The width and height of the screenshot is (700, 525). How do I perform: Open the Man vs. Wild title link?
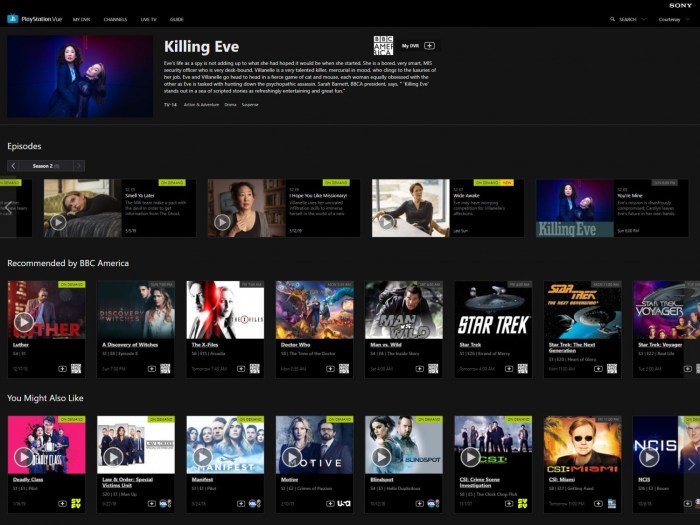(386, 345)
